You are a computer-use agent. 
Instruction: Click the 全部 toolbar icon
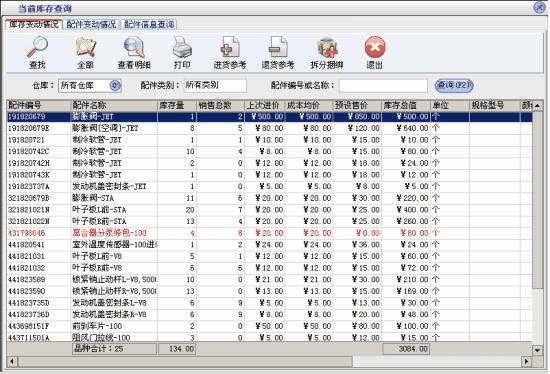coord(85,47)
